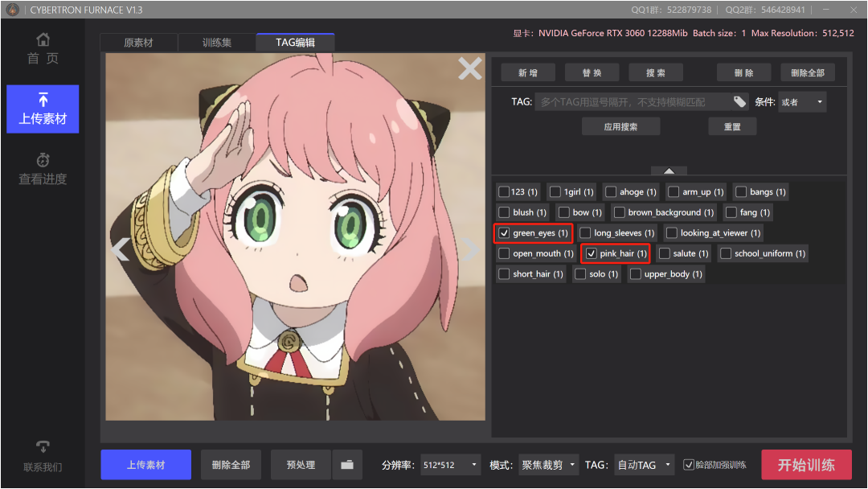This screenshot has height=489, width=868.
Task: Click the 新增 button
Action: pyautogui.click(x=527, y=72)
